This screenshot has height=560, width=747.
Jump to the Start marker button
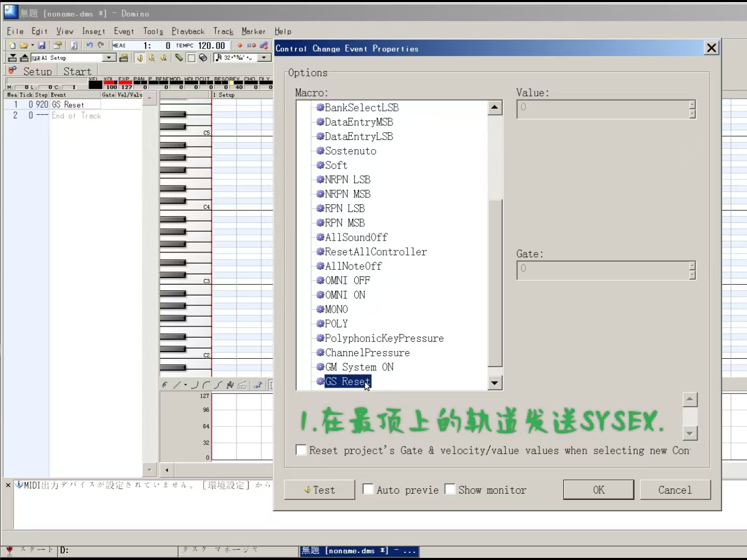(x=77, y=71)
